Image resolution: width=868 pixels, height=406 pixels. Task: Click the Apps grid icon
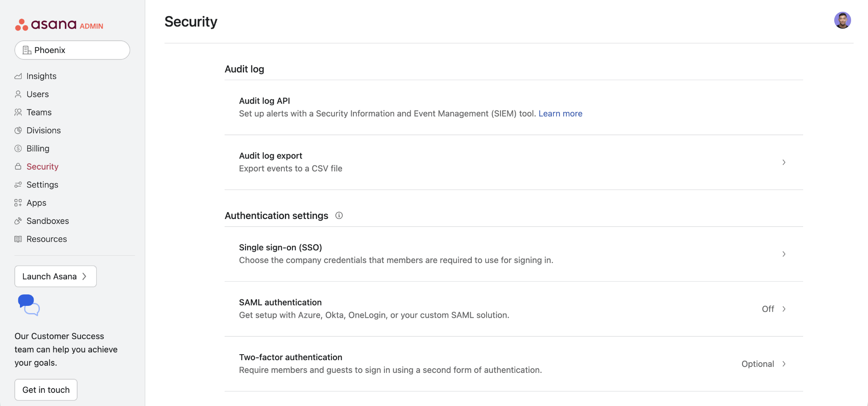[x=18, y=203]
